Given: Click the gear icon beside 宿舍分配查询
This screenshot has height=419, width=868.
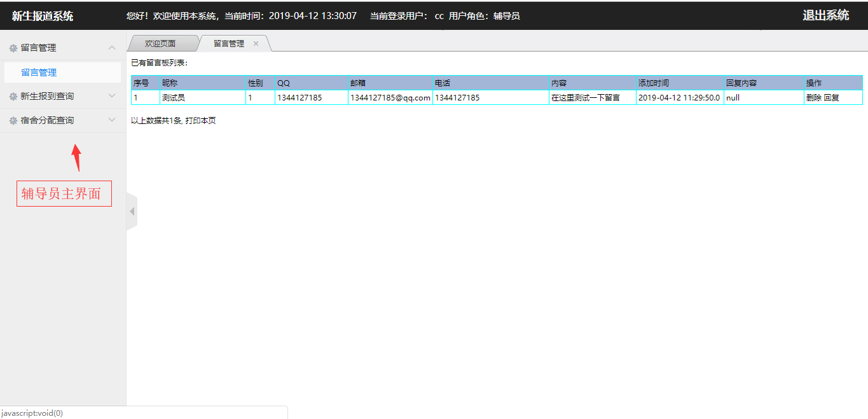Looking at the screenshot, I should (x=13, y=121).
